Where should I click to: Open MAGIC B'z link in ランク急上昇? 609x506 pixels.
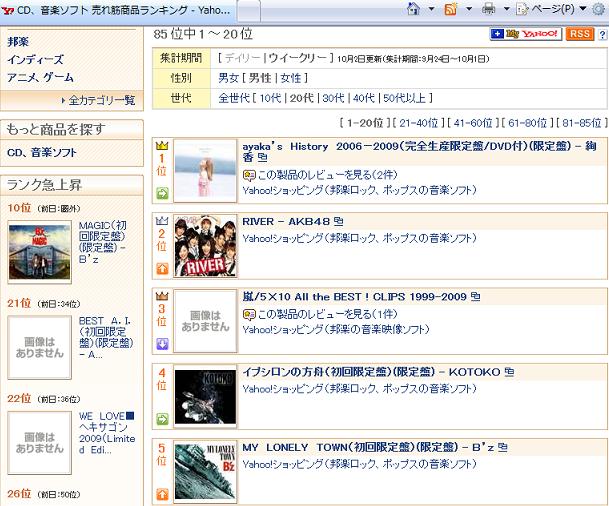coord(103,242)
